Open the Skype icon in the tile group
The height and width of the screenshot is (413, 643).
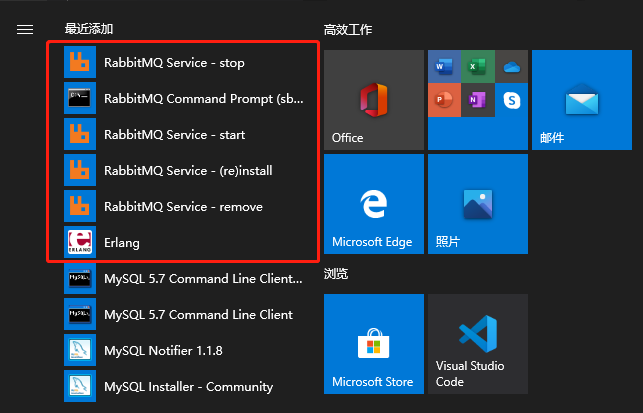tap(512, 100)
